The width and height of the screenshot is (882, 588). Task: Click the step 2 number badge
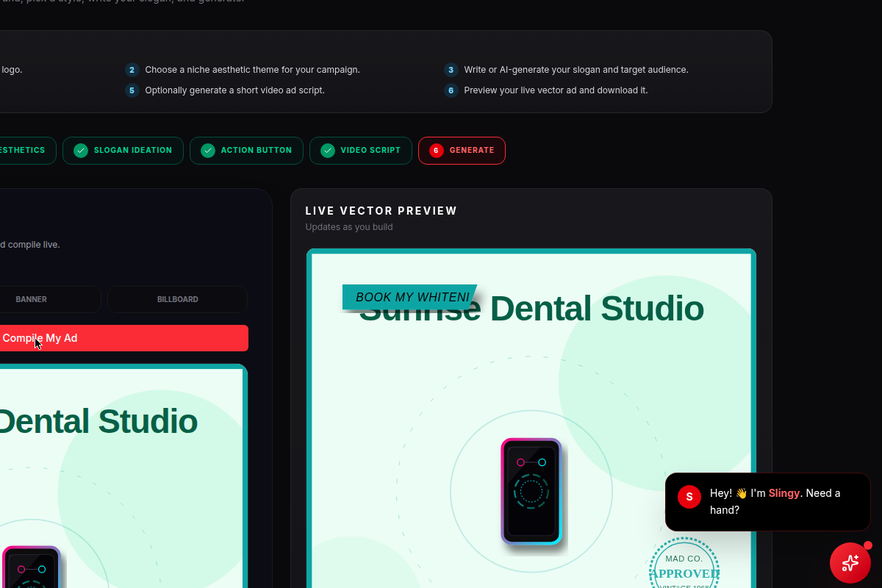132,70
